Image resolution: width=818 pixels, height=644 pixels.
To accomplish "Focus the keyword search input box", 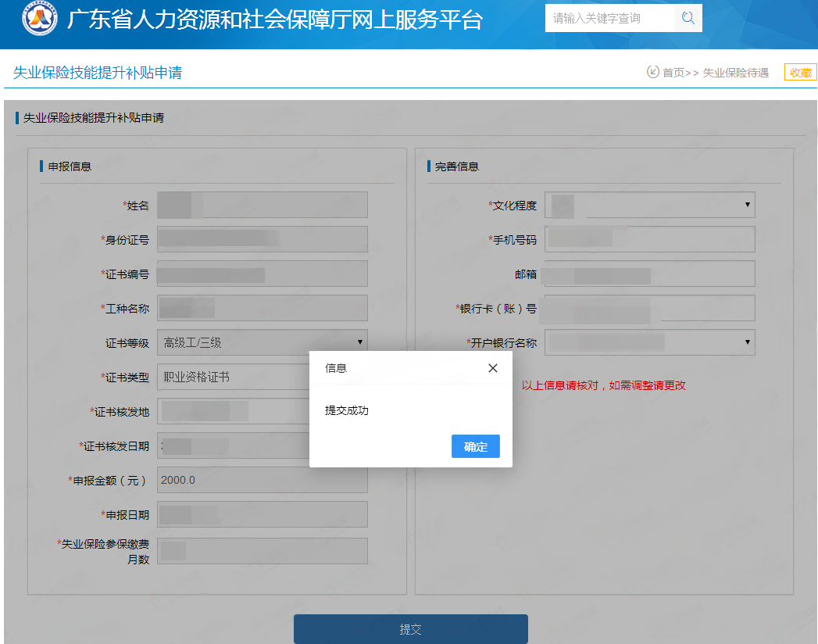I will (608, 18).
